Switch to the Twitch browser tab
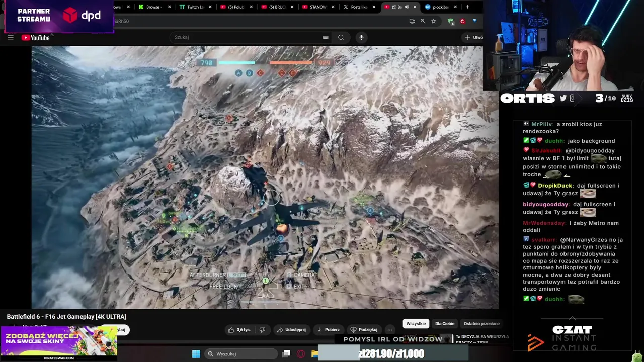This screenshot has height=362, width=644. (x=195, y=7)
